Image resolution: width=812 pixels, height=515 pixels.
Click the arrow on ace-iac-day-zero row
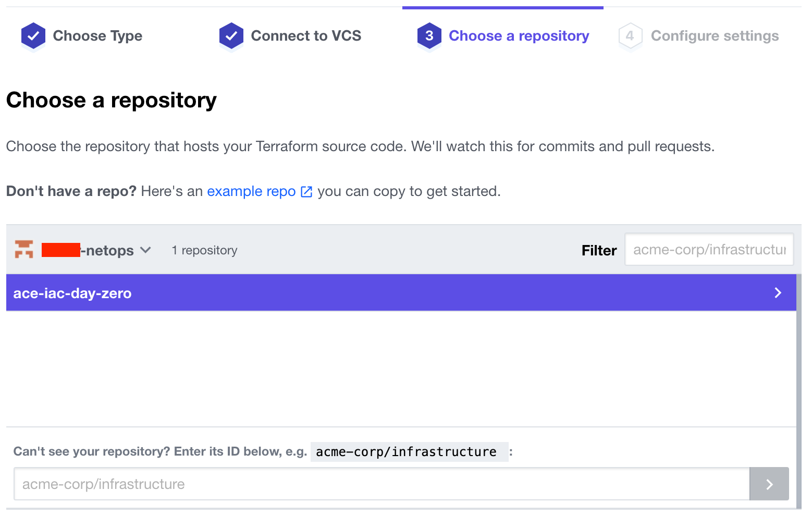(778, 293)
